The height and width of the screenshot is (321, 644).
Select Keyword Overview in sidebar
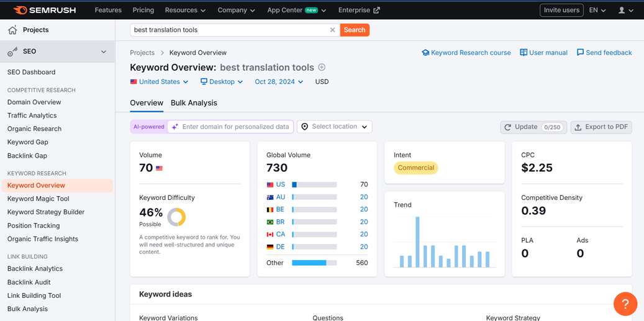[x=57, y=186]
